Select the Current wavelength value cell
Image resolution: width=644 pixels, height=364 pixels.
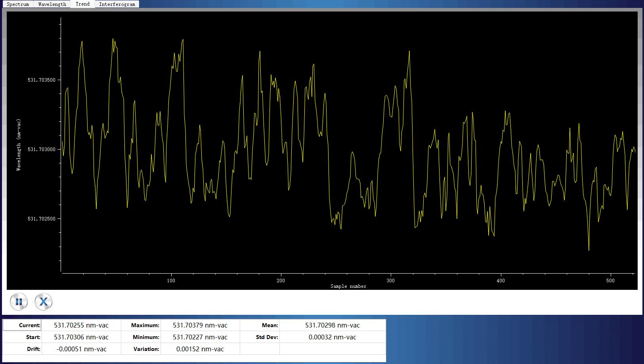pyautogui.click(x=81, y=325)
